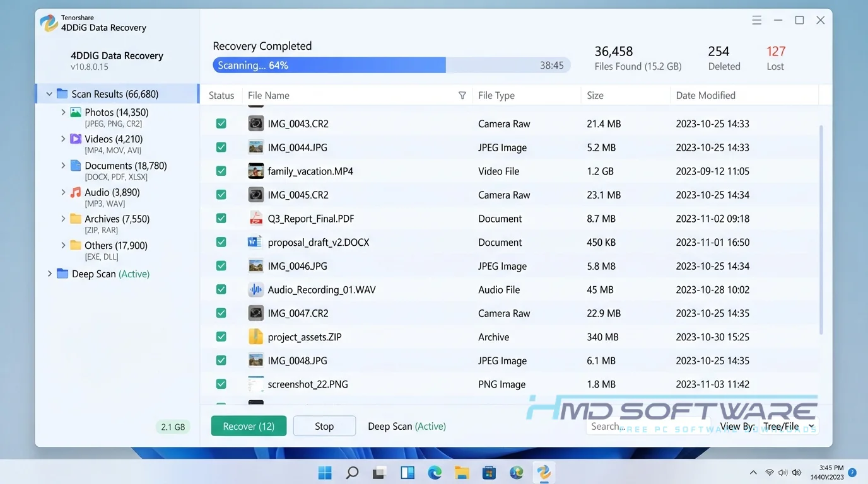Click the Others category folder icon
The width and height of the screenshot is (868, 484).
pos(76,245)
